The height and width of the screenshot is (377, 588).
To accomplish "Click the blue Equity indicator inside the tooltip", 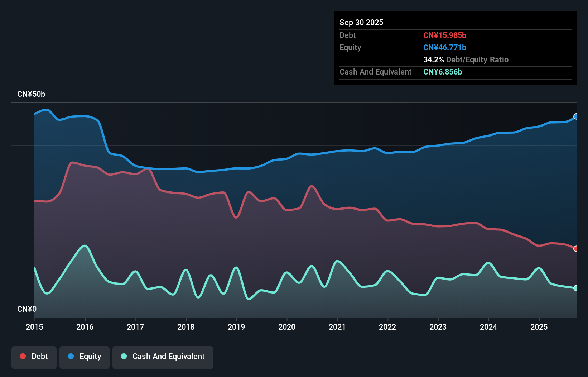I will pyautogui.click(x=444, y=47).
